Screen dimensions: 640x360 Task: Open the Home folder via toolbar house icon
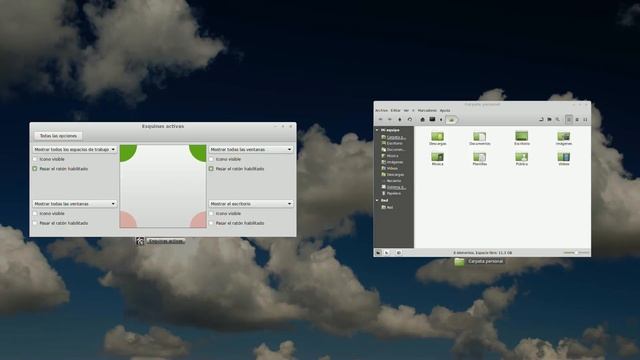422,119
